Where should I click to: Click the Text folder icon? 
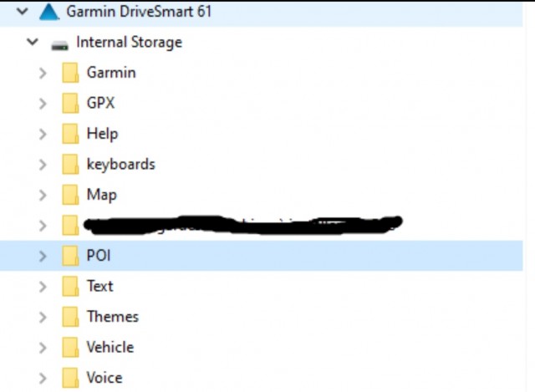70,286
